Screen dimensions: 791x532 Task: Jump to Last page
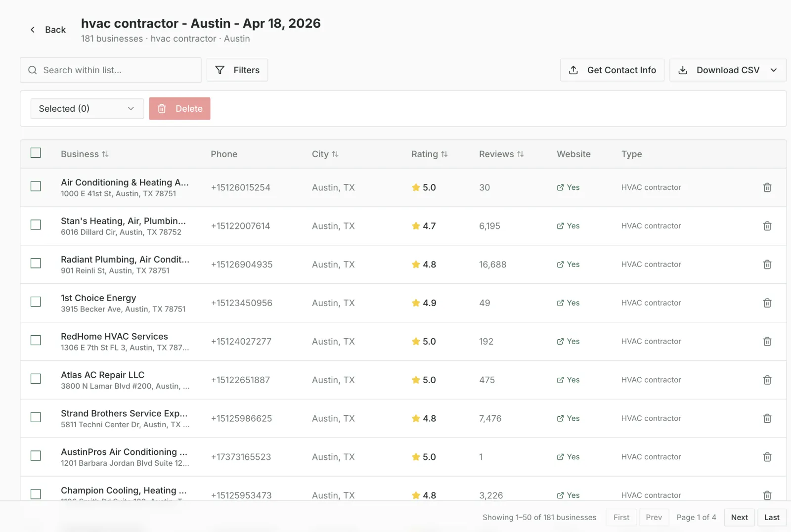pyautogui.click(x=772, y=517)
